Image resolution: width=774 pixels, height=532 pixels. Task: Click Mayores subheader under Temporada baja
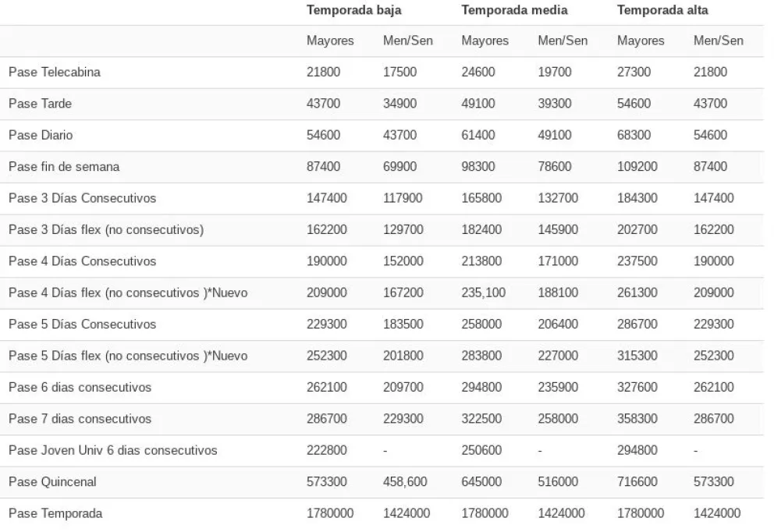point(330,41)
